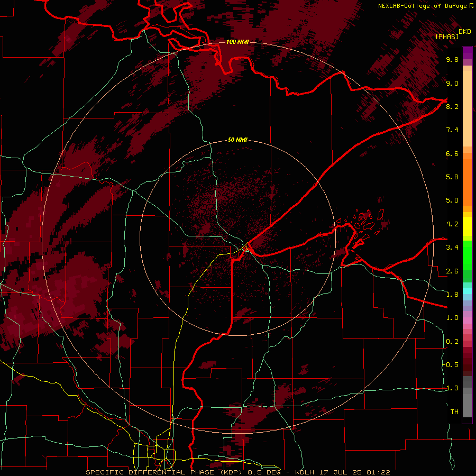Click the 1.8 scale label
Viewport: 476px width, 476px height.
pyautogui.click(x=452, y=295)
